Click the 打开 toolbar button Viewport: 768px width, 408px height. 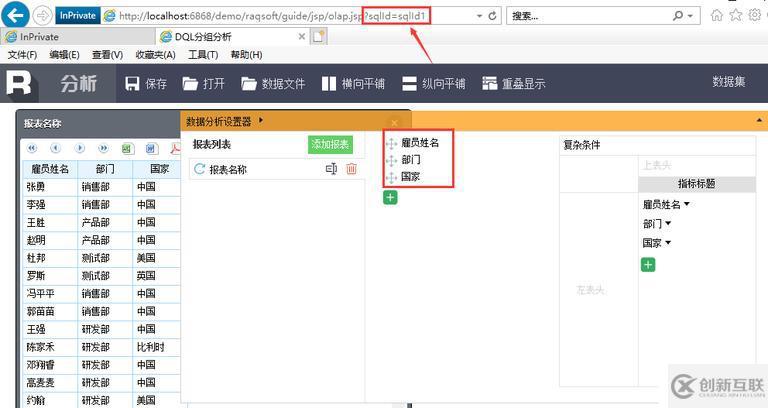tap(203, 84)
